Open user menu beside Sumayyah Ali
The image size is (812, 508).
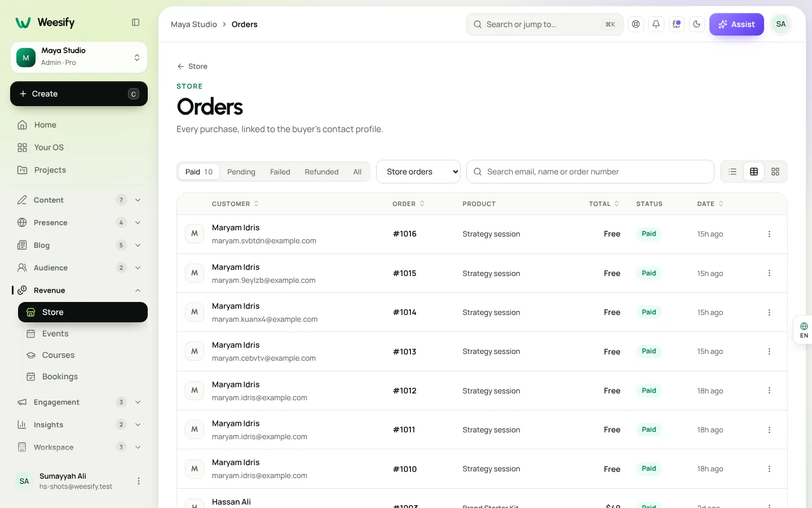[139, 481]
